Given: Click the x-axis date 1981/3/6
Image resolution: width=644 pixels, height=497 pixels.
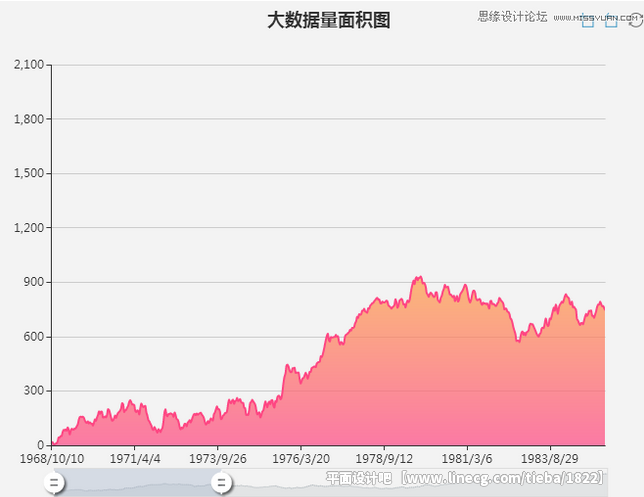Looking at the screenshot, I should coord(467,459).
